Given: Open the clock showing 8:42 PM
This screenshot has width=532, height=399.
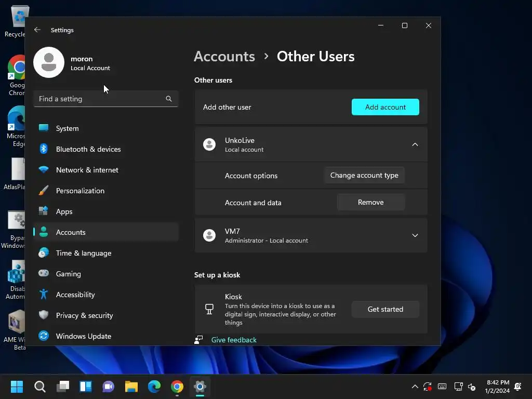Looking at the screenshot, I should 497,387.
